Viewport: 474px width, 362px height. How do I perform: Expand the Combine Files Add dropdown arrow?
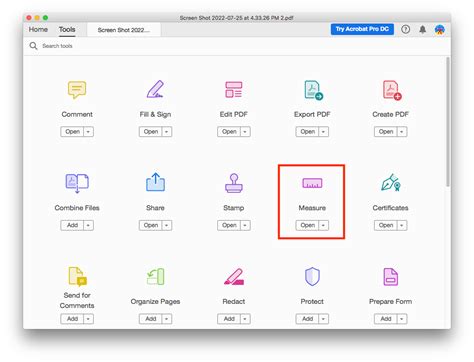(x=88, y=225)
